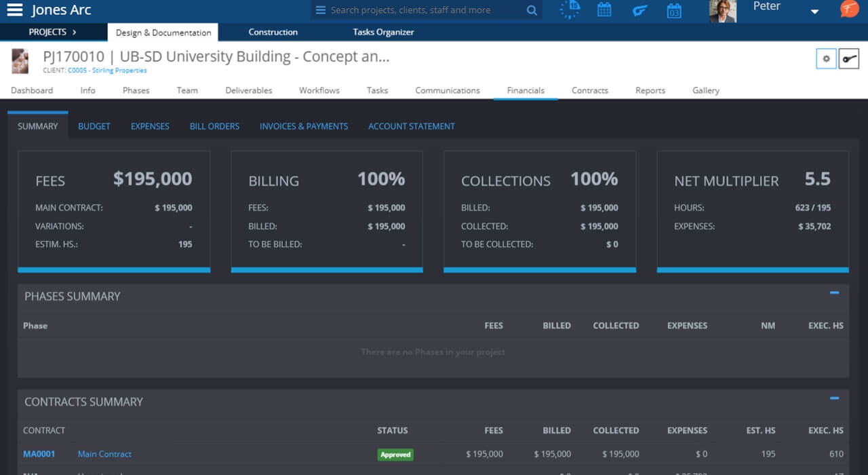Open the date 03 calendar icon
Viewport: 868px width, 475px height.
(x=673, y=11)
